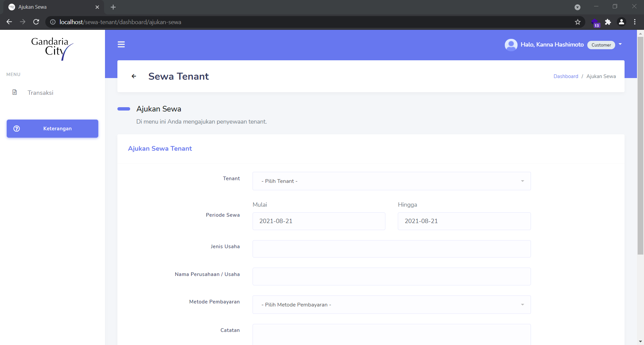Open the Dashboard breadcrumb link
The height and width of the screenshot is (345, 644).
pyautogui.click(x=566, y=76)
